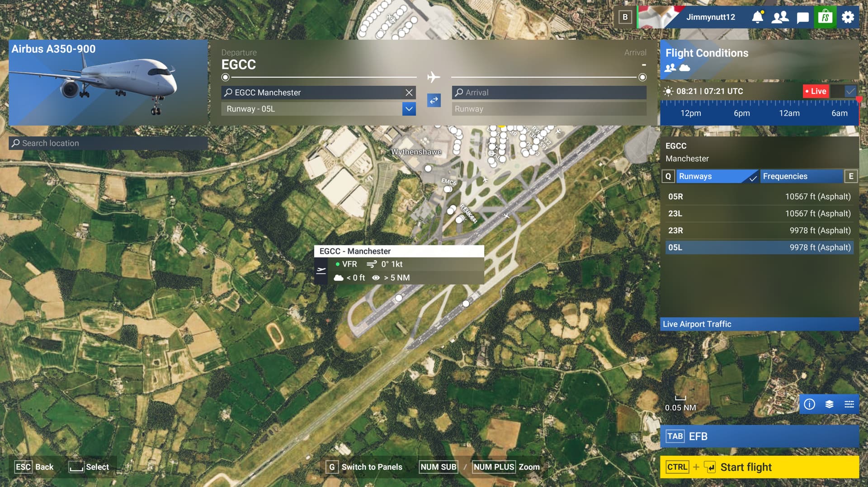Click the Flight Conditions panel header
Image resolution: width=868 pixels, height=487 pixels.
tap(759, 60)
